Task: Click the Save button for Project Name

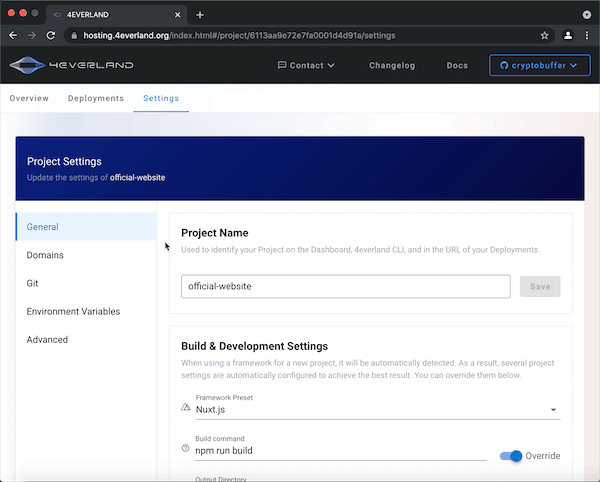Action: click(540, 287)
